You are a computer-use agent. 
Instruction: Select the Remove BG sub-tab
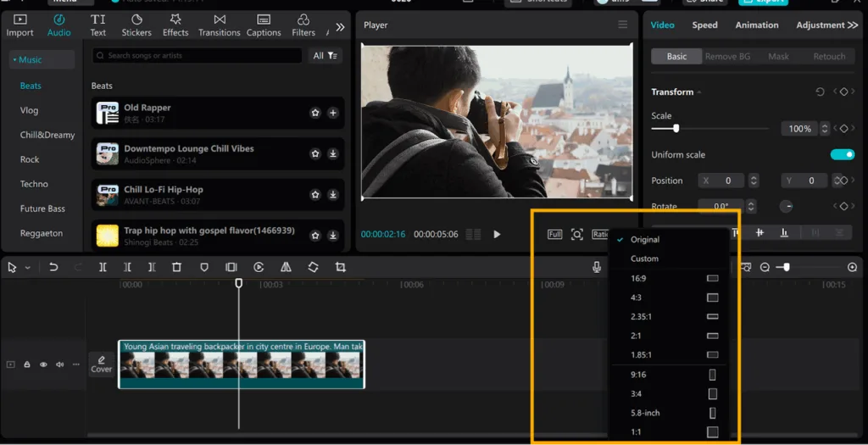(x=727, y=57)
